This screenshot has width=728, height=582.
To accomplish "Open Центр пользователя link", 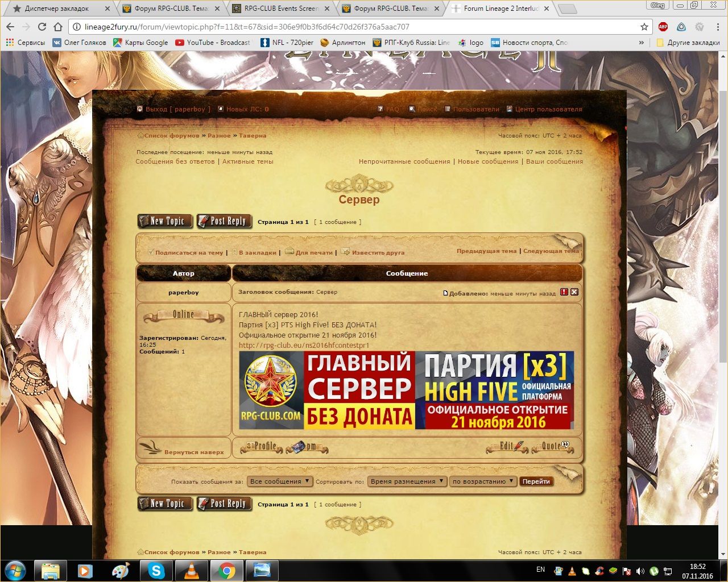I will click(x=544, y=109).
